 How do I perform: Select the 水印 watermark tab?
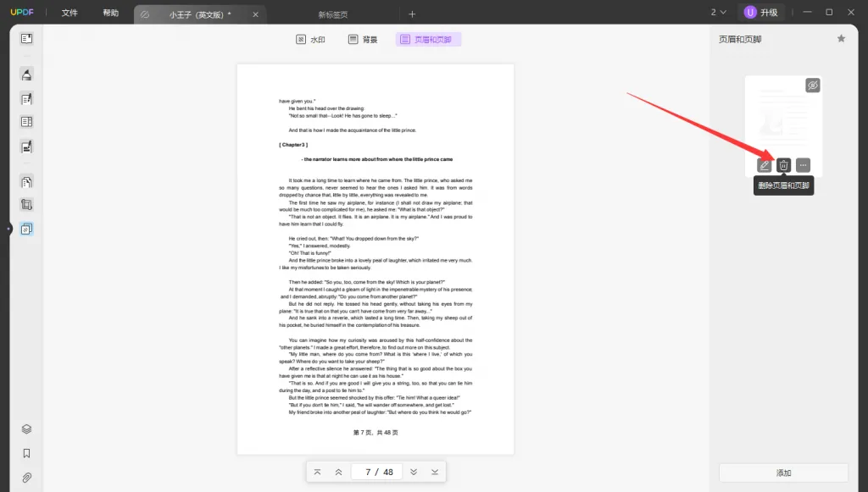(x=310, y=39)
